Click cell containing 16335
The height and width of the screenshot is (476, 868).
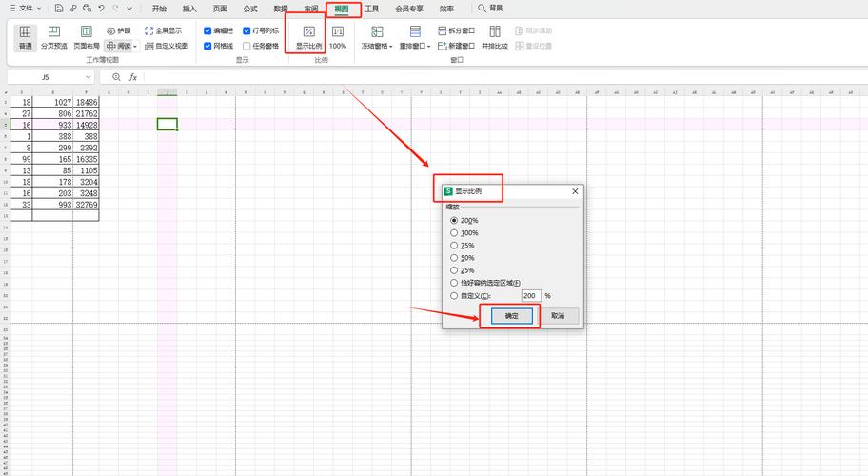pyautogui.click(x=86, y=159)
